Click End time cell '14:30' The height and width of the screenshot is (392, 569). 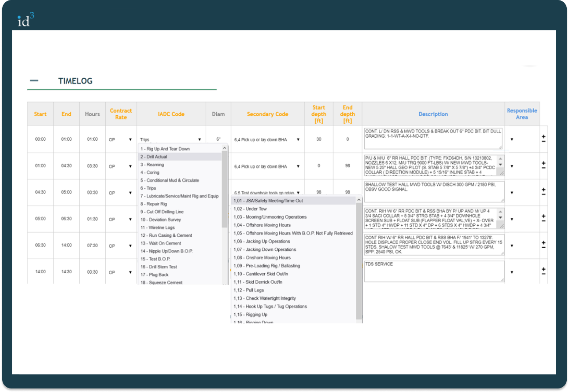[67, 272]
